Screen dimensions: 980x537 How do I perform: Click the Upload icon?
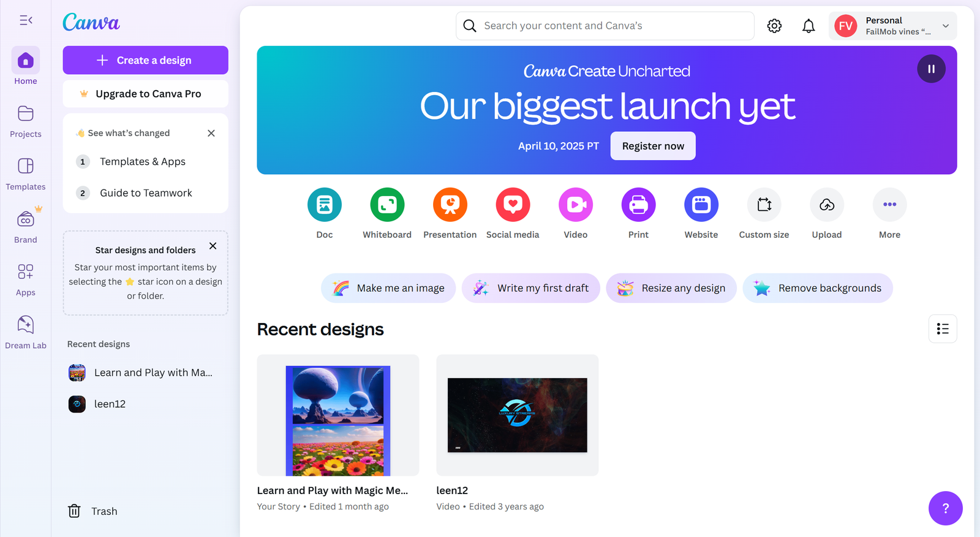coord(827,205)
